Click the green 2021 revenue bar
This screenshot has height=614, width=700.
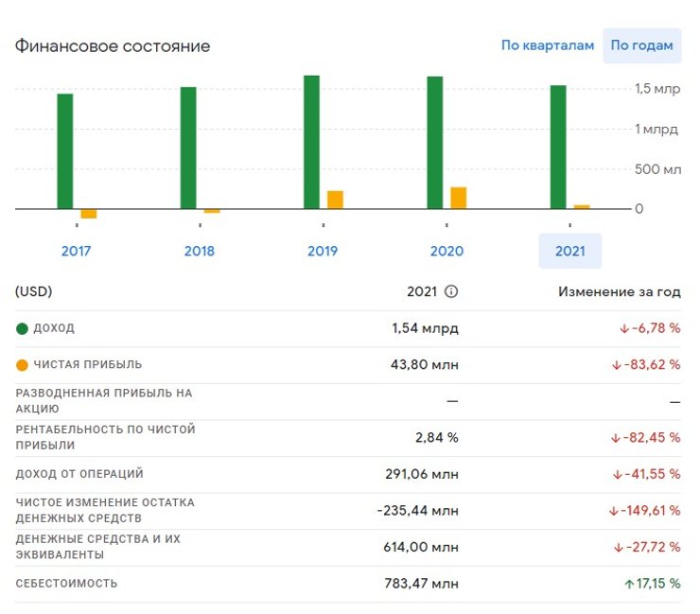(x=558, y=147)
